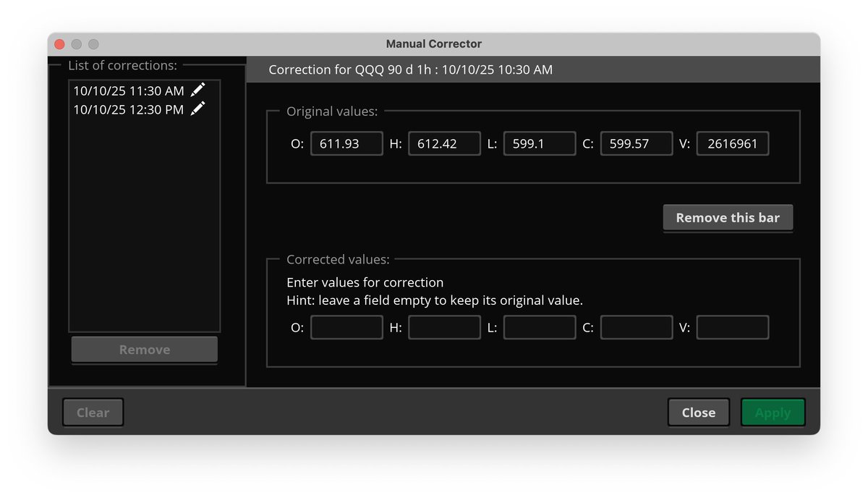This screenshot has height=498, width=868.
Task: Click the green Apply button
Action: [773, 413]
